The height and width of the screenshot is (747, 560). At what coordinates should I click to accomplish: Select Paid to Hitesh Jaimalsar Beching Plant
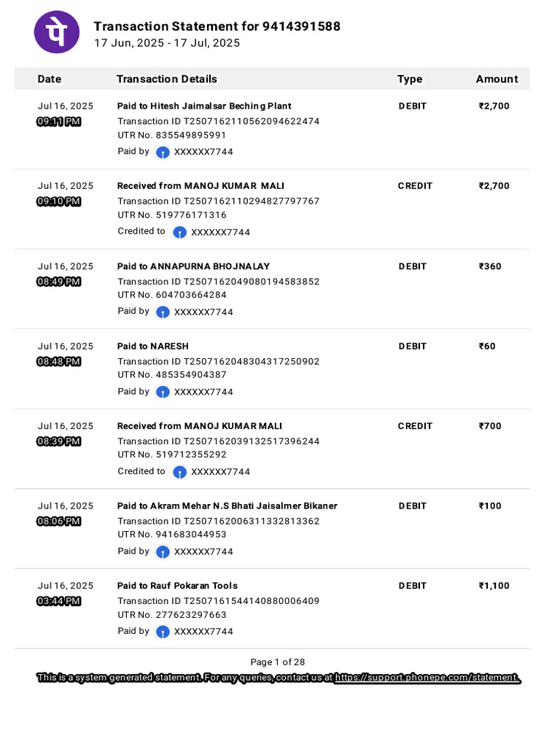(x=204, y=107)
